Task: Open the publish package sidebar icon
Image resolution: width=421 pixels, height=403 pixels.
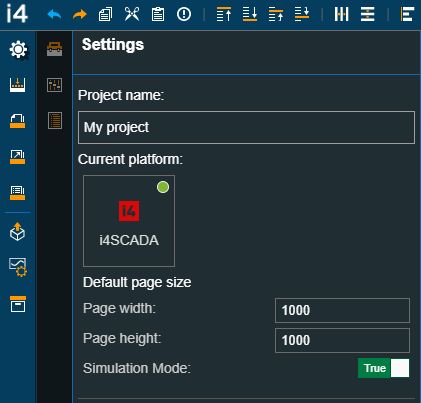Action: tap(17, 231)
